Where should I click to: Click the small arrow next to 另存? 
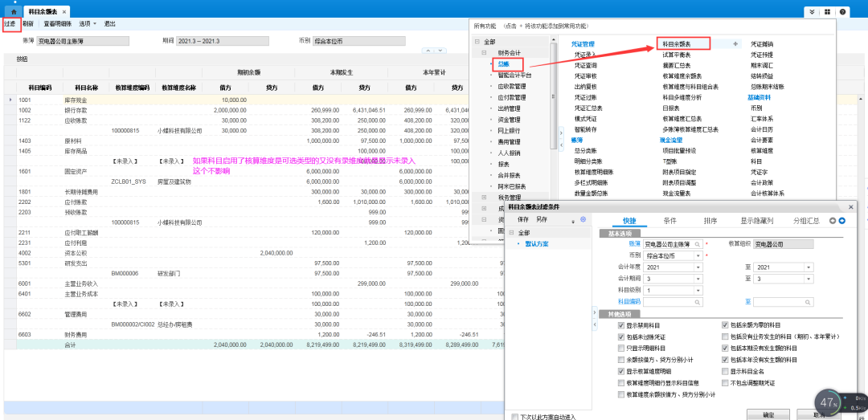pos(572,221)
